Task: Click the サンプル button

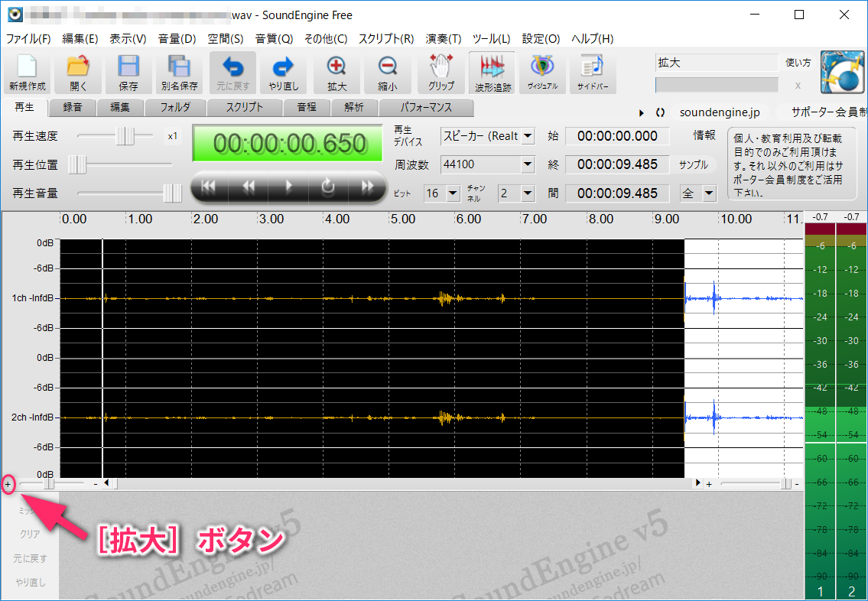Action: (694, 165)
